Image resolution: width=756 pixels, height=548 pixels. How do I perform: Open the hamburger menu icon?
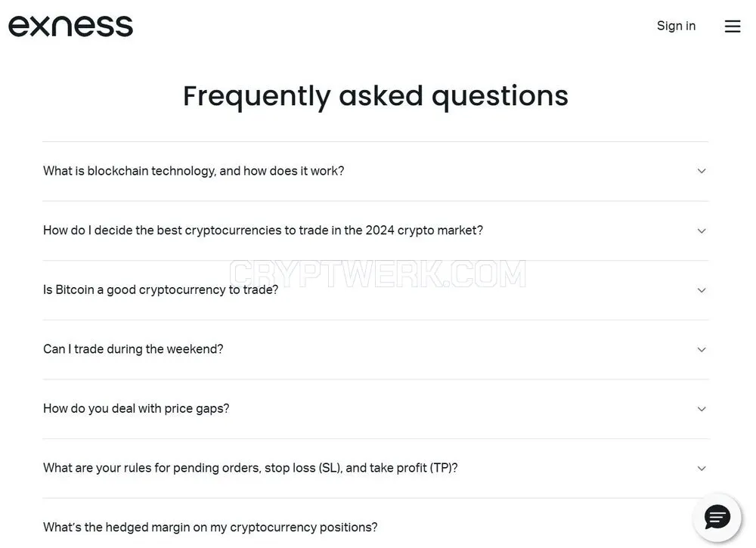point(732,26)
